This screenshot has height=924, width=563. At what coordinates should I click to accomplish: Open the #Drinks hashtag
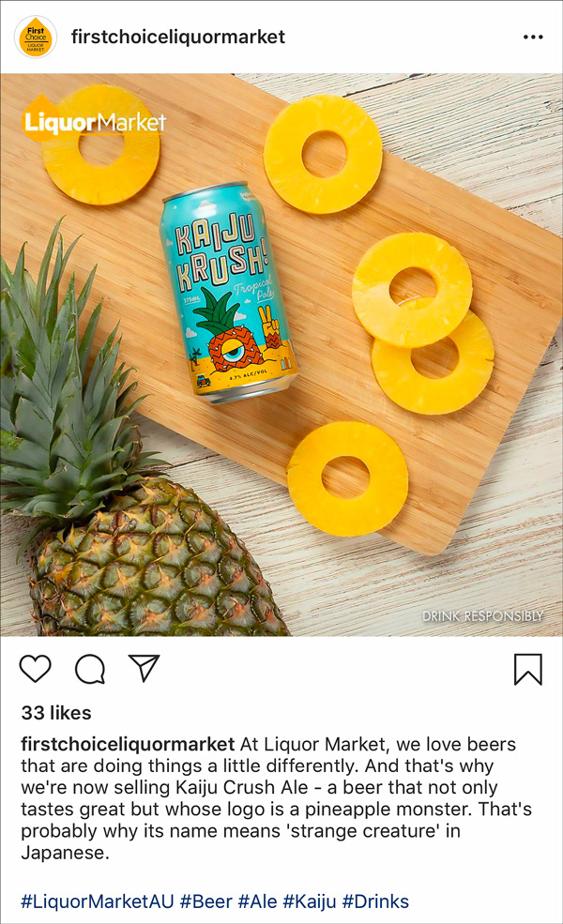pyautogui.click(x=375, y=901)
